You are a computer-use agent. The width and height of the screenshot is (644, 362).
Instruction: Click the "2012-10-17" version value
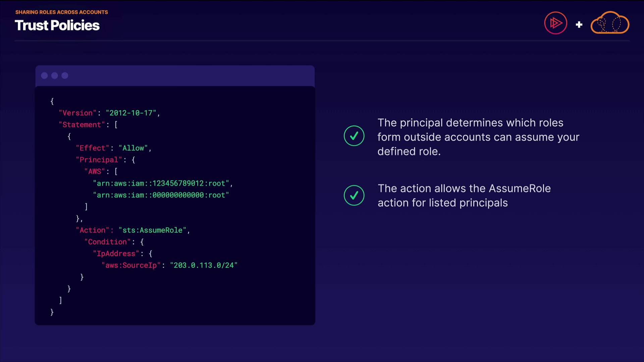(131, 113)
